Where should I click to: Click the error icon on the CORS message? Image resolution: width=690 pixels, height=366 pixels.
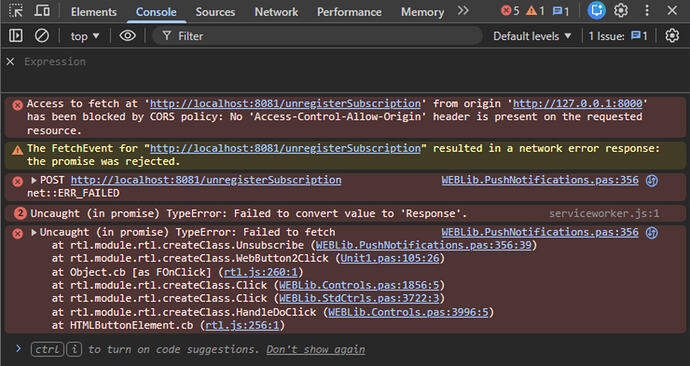18,105
